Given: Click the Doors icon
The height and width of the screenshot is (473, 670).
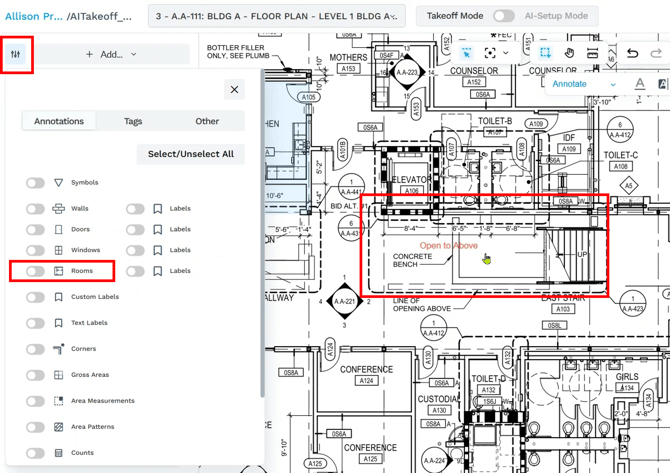Looking at the screenshot, I should click(59, 229).
